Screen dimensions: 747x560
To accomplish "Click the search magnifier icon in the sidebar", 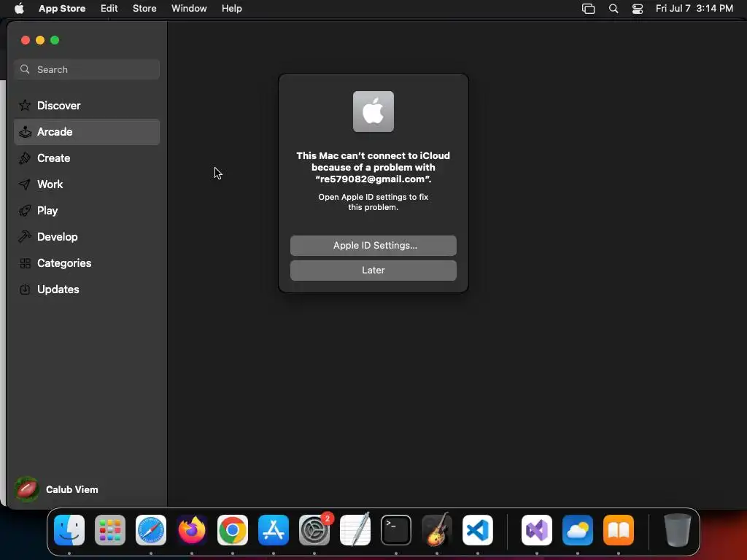I will 25,69.
